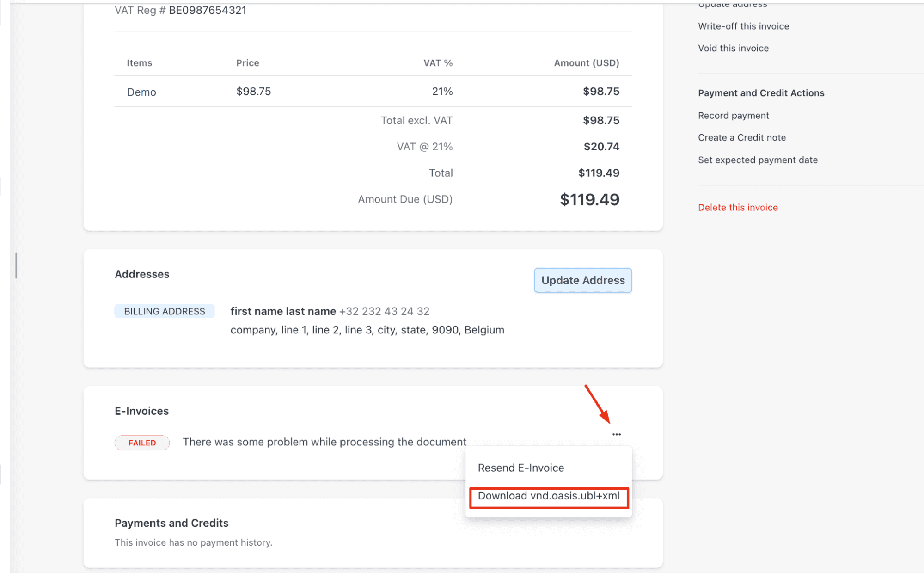Screen dimensions: 924x573
Task: Open the E-Invoices three-dot options menu
Action: coord(616,434)
